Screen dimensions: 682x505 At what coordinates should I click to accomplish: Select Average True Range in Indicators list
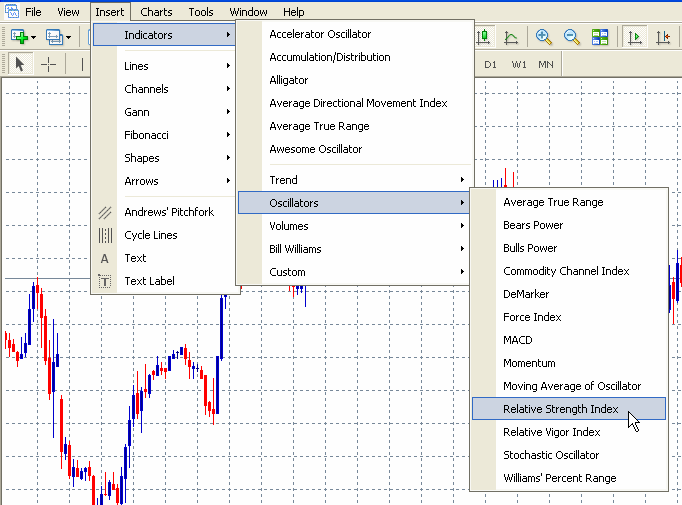click(354, 127)
